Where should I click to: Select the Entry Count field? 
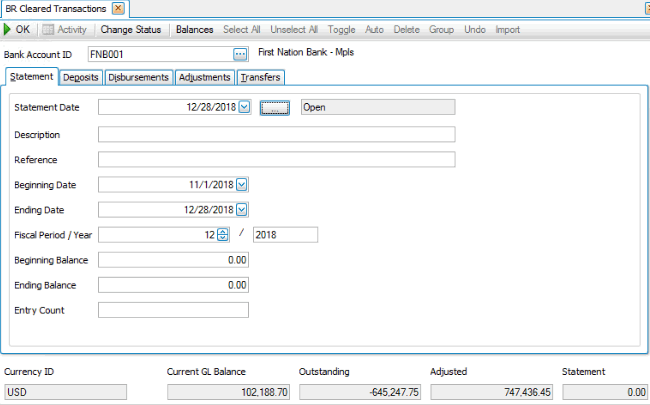pos(173,310)
